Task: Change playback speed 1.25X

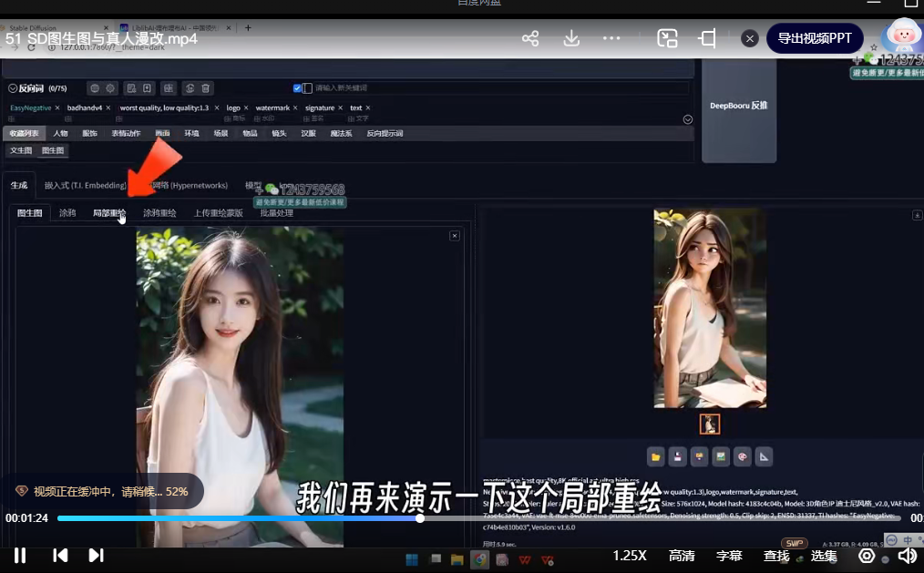Action: 630,556
